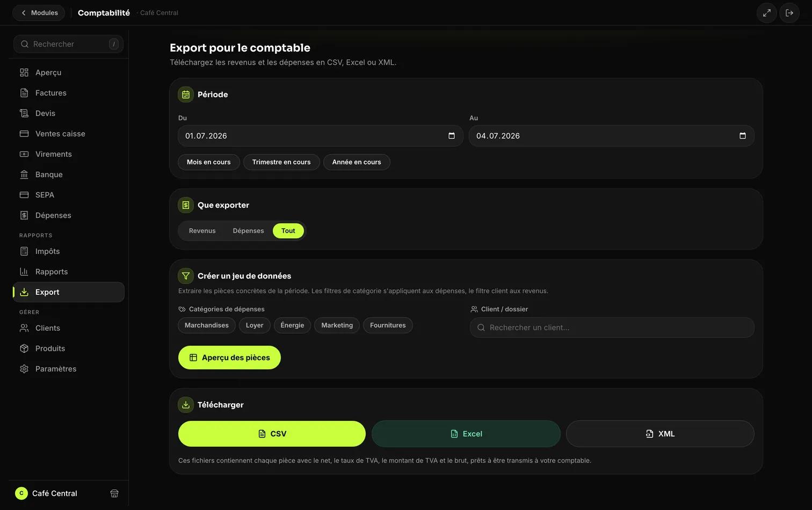Viewport: 812px width, 510px height.
Task: Click the fullscreen expand icon in the top right
Action: [x=767, y=13]
